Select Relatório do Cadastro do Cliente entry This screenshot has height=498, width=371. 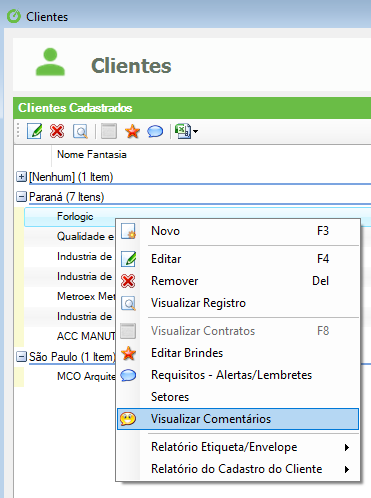coord(238,469)
